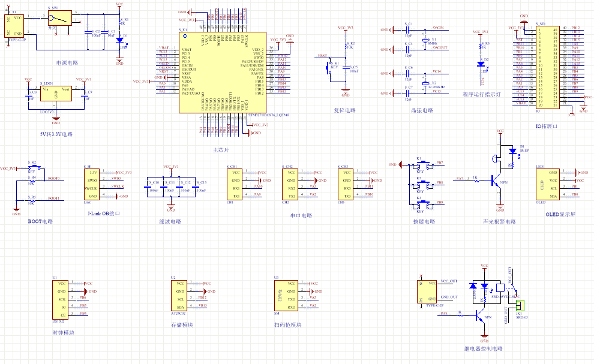
Task: Click the 'J-Link OB接口' label
Action: pos(104,213)
